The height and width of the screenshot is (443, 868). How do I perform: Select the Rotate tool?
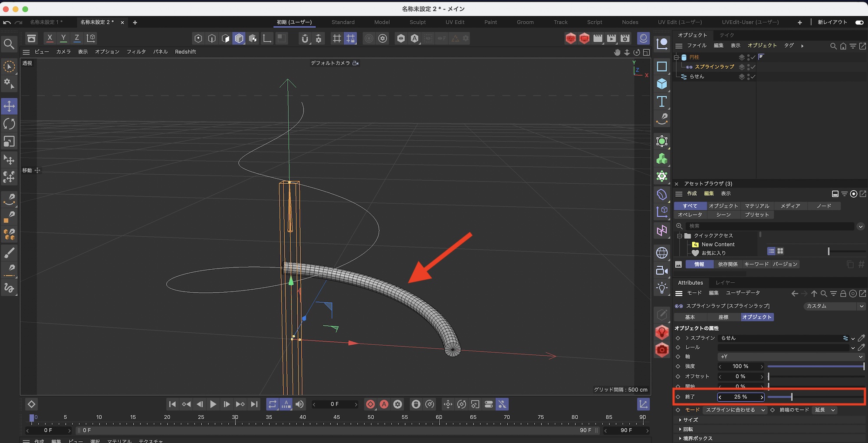(x=9, y=124)
